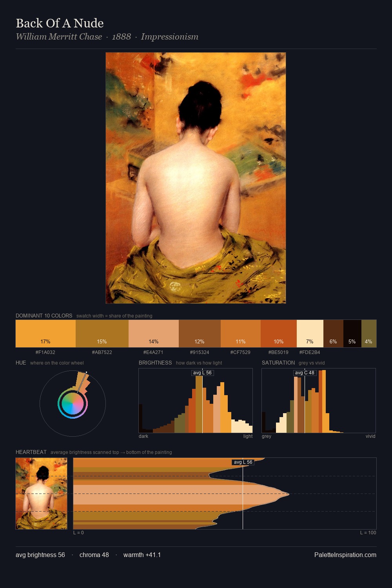Click the artist name 'William Merritt Chase'
Screen dimensions: 392x588
click(59, 36)
